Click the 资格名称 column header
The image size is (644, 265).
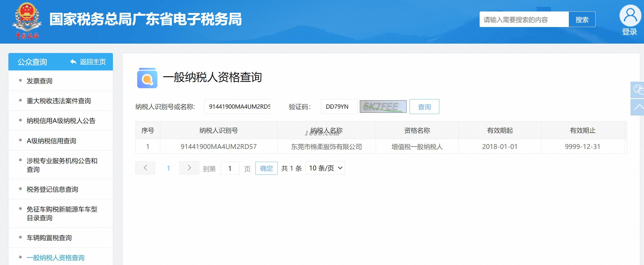click(x=417, y=130)
